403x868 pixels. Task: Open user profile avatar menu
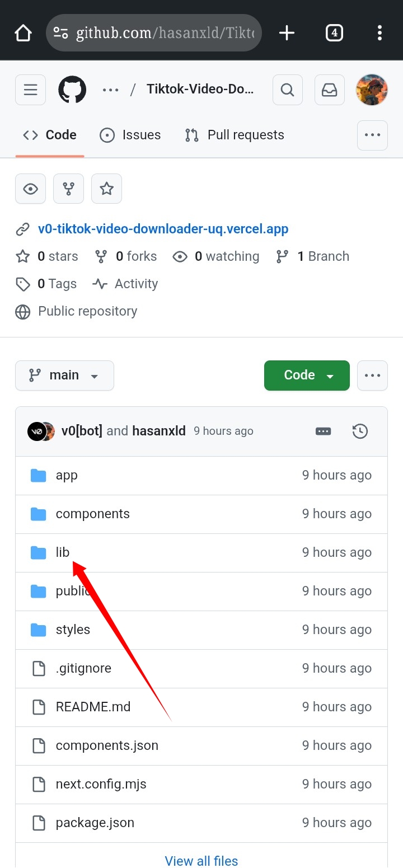pos(372,90)
